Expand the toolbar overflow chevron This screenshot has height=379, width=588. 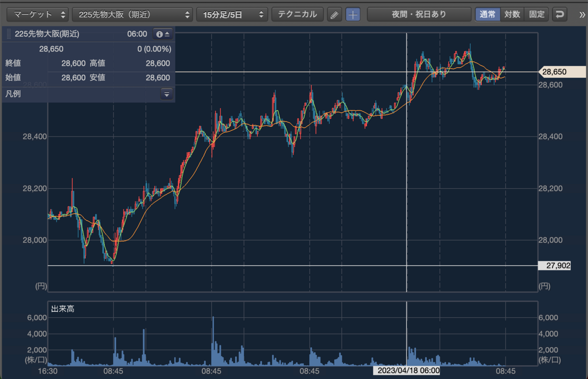[x=582, y=14]
